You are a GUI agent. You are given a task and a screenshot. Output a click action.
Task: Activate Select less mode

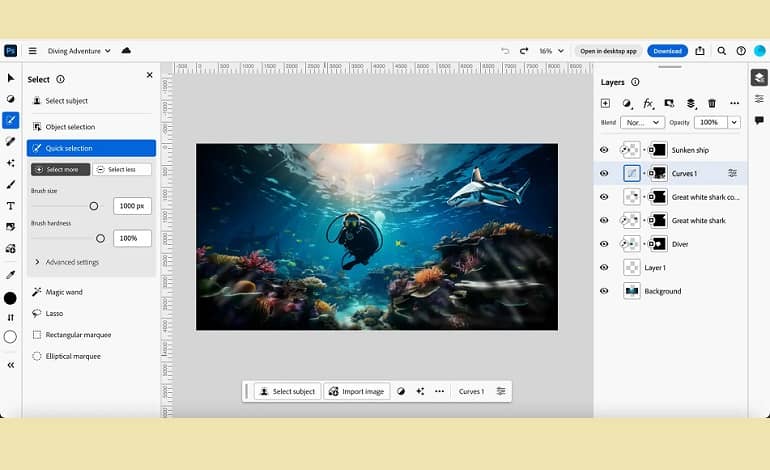tap(122, 169)
